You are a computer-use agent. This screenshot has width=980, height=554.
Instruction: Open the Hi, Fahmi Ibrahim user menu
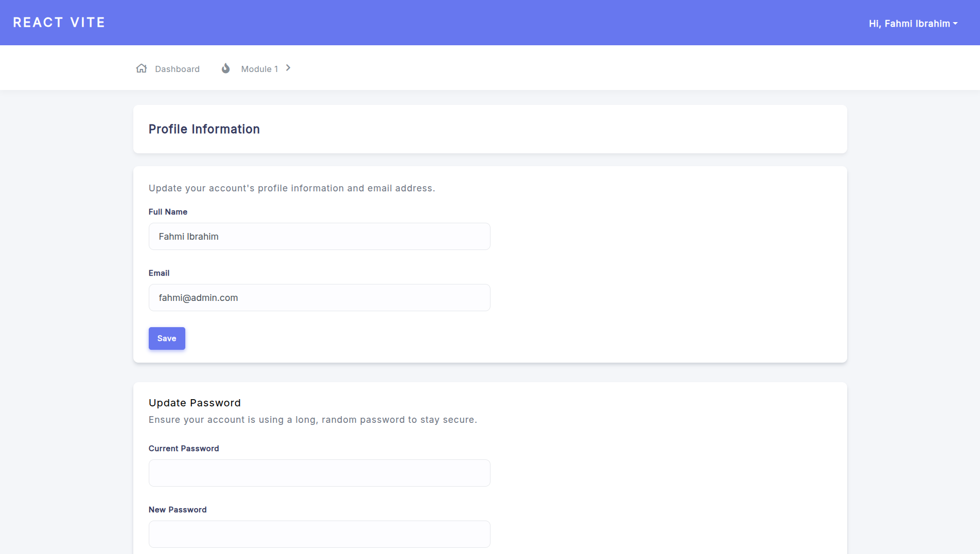(909, 24)
